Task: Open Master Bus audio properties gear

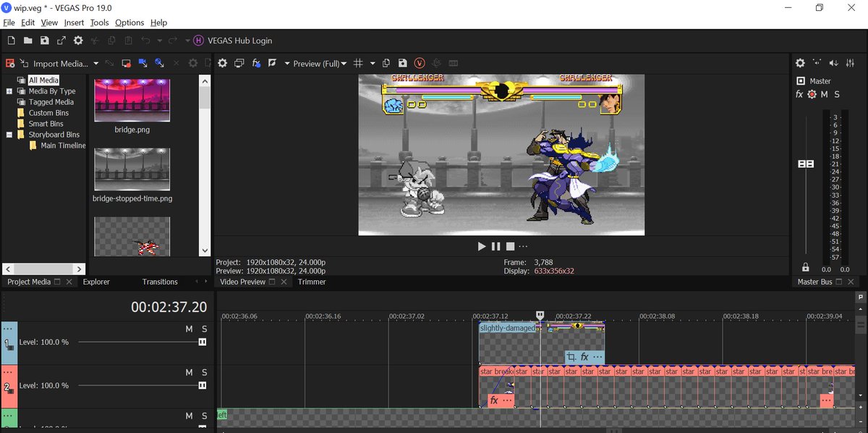Action: point(800,64)
